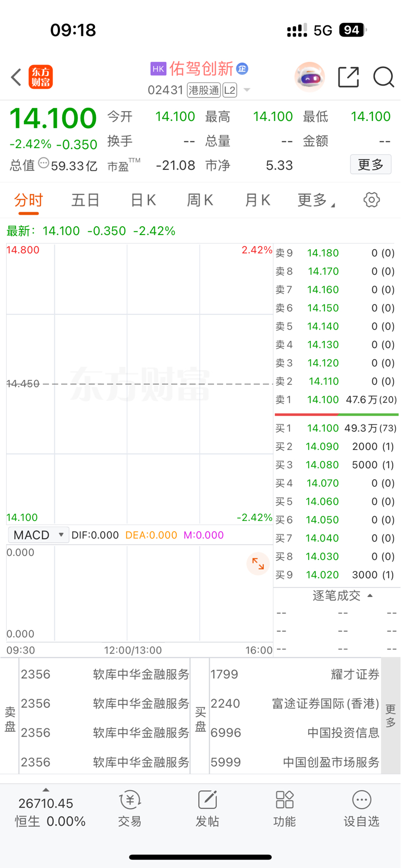Tap the 买2 14.090 order row
Viewport: 401px width, 868px height.
(336, 446)
